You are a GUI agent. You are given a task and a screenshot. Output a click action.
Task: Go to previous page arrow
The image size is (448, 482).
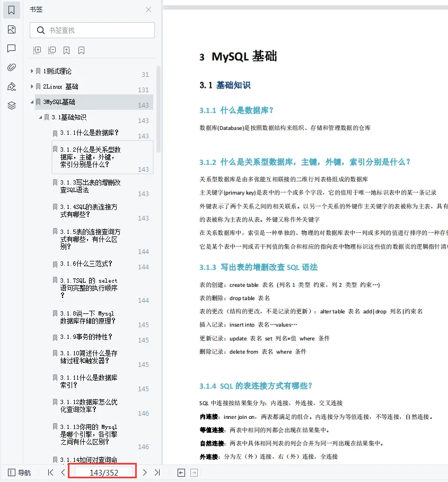point(63,472)
